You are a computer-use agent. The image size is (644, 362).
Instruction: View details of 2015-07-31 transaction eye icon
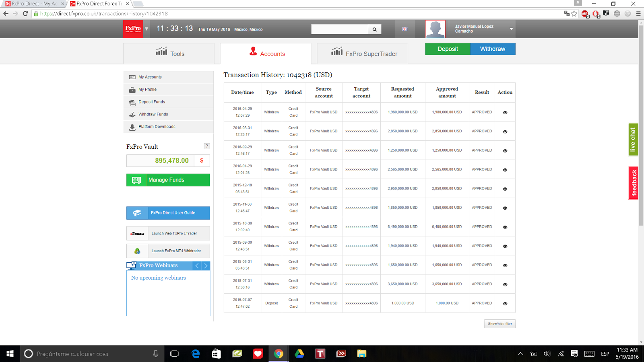click(505, 284)
